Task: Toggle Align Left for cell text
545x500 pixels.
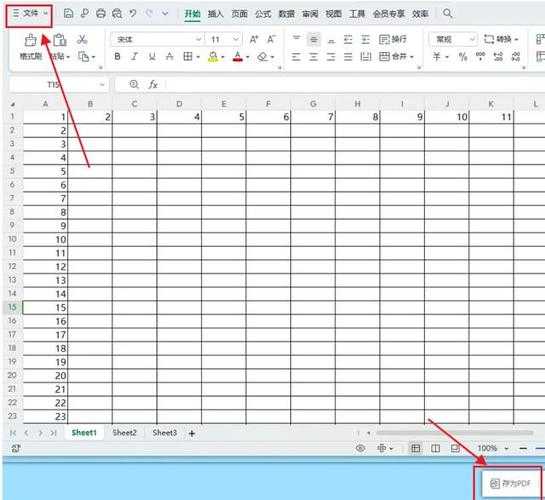Action: [296, 57]
